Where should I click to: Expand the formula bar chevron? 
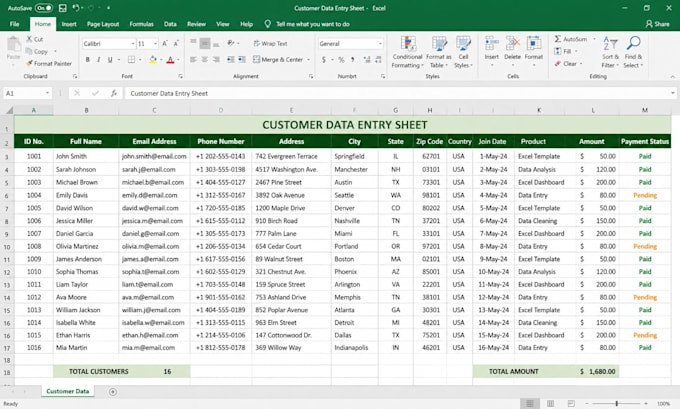point(672,93)
